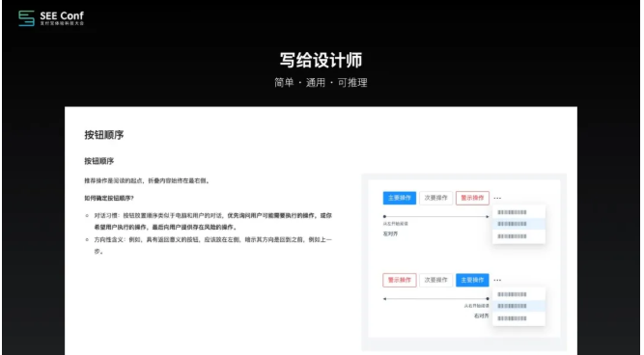
Task: Select the highlighted item in the 右对齐 dropdown menu
Action: [x=518, y=306]
